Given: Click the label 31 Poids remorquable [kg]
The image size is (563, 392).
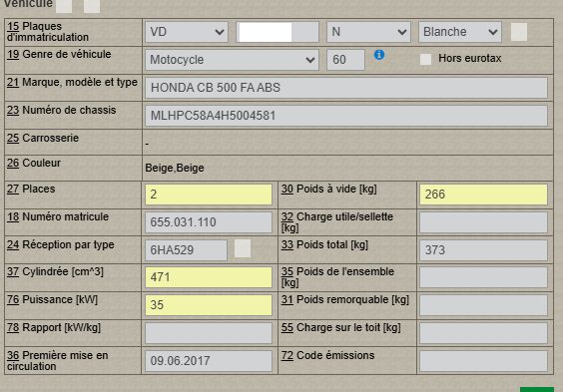Looking at the screenshot, I should 345,300.
